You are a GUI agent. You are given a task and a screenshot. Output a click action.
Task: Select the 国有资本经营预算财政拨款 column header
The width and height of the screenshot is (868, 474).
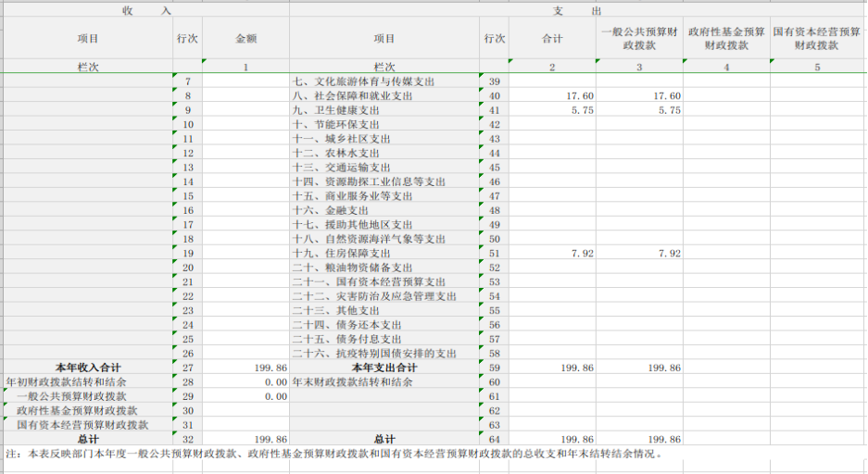click(817, 39)
